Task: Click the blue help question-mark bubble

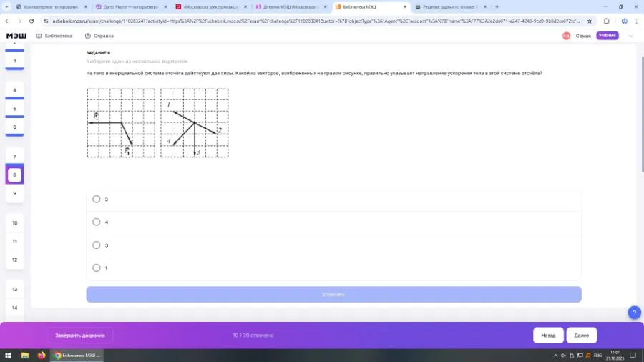Action: 634,313
